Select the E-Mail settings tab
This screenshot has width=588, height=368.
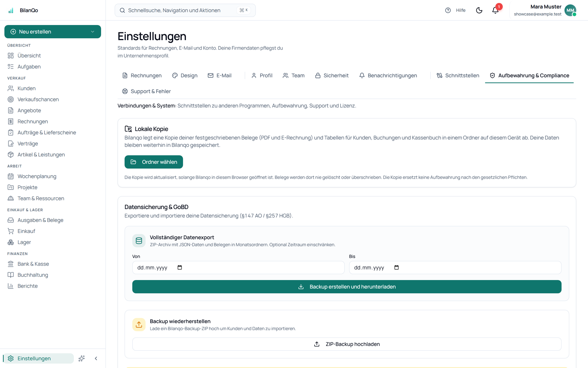(x=220, y=75)
